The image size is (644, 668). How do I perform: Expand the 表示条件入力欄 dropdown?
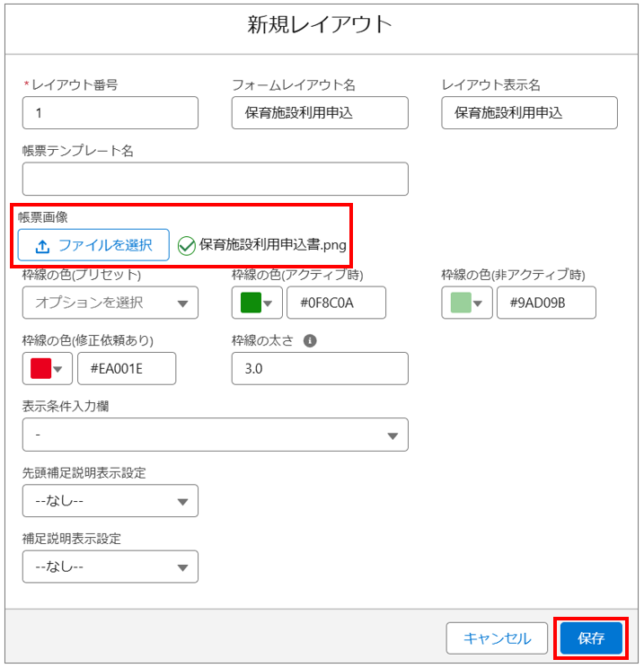click(215, 435)
